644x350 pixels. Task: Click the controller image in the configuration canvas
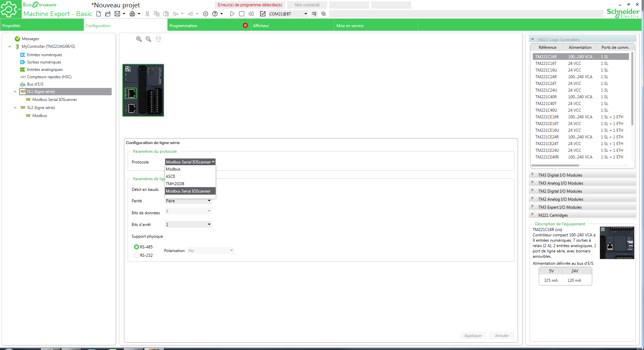coord(143,90)
